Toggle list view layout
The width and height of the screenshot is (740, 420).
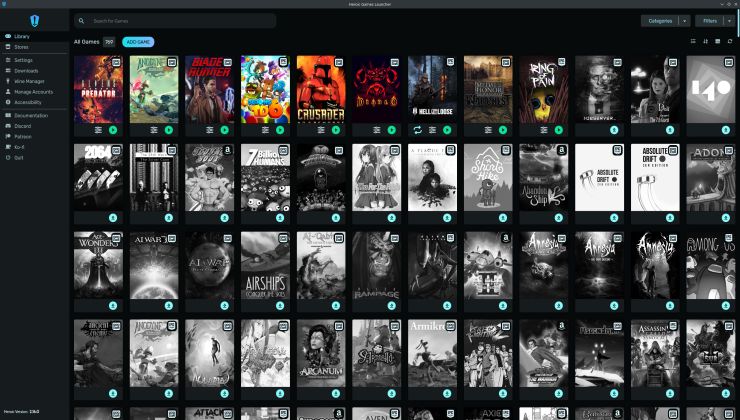(x=693, y=42)
